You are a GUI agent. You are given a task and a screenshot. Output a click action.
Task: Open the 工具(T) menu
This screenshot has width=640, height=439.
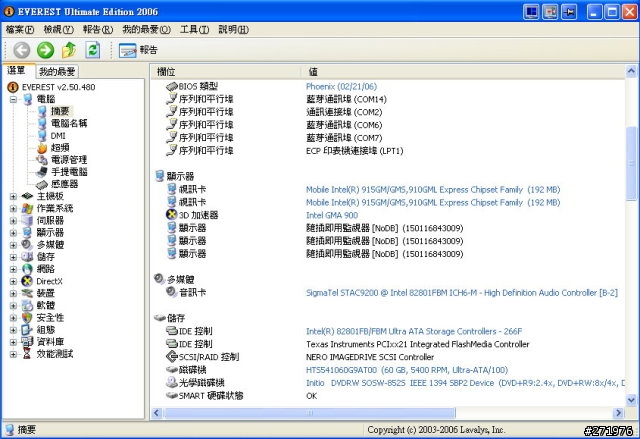click(194, 29)
